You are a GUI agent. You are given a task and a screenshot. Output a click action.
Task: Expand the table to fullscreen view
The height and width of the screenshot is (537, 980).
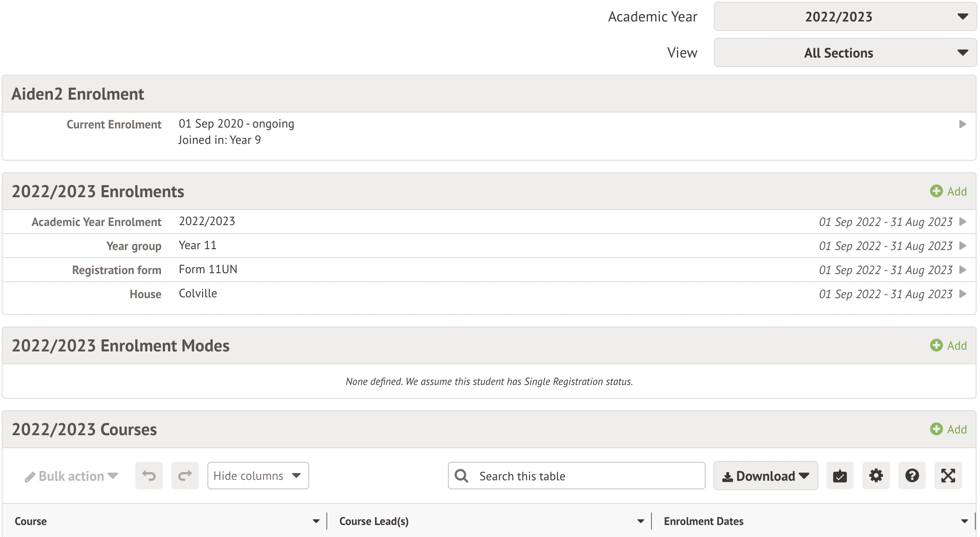(948, 476)
